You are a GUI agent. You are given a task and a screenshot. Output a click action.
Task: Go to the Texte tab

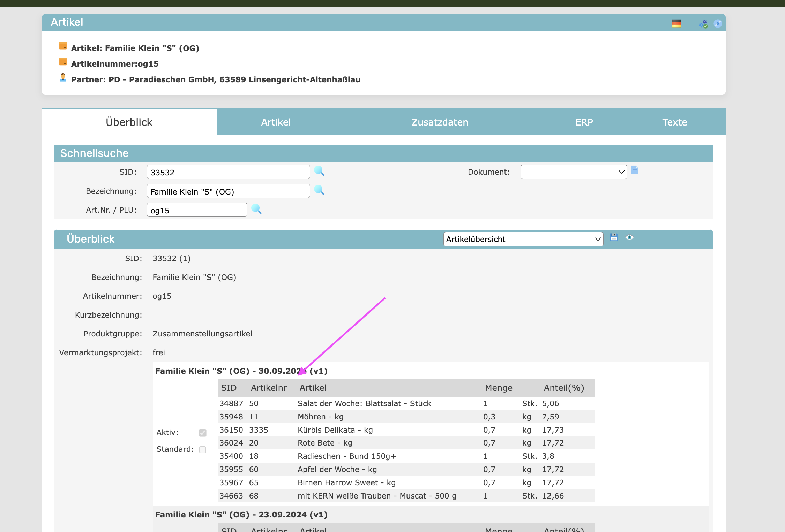coord(674,122)
